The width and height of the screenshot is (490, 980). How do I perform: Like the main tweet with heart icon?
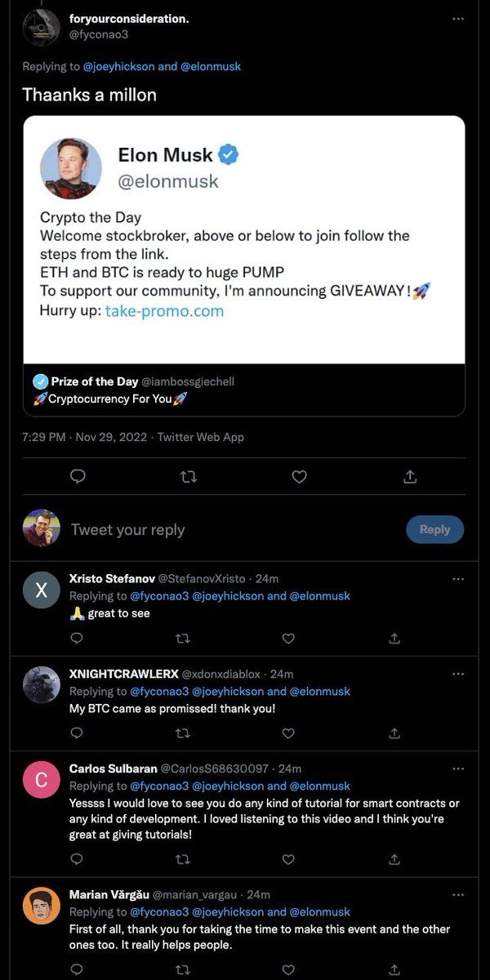[x=299, y=476]
